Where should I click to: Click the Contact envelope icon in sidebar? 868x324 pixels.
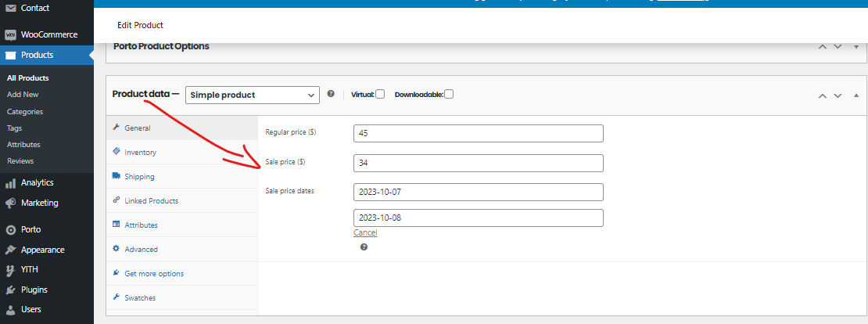10,9
